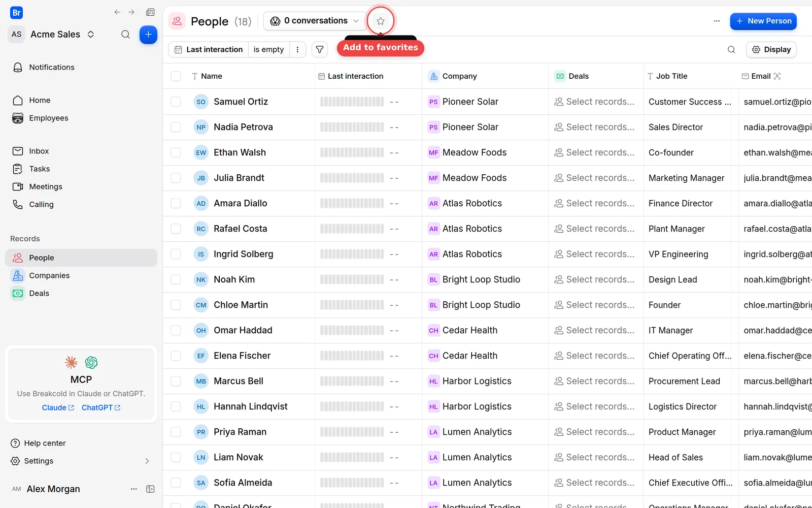812x508 pixels.
Task: Open the filter funnel icon
Action: (320, 49)
